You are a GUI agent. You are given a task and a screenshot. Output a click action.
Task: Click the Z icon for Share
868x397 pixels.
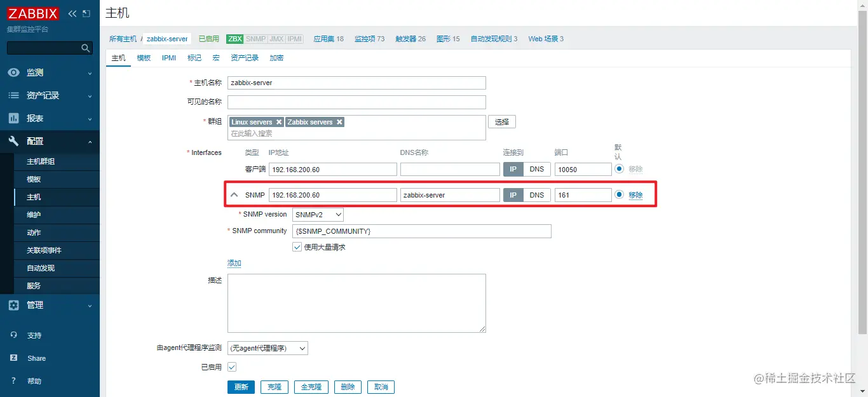[x=14, y=358]
